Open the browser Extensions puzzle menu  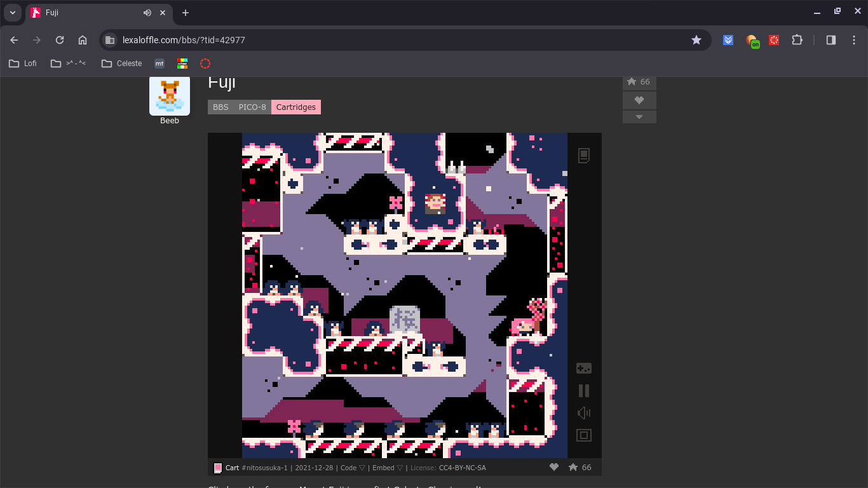point(797,40)
